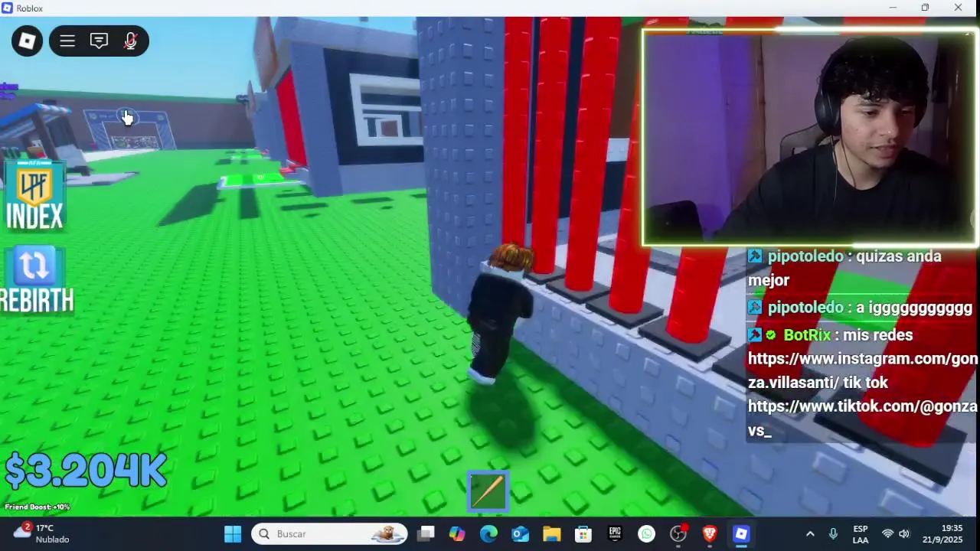This screenshot has width=980, height=551.
Task: Open the Windows Start menu
Action: tap(233, 533)
